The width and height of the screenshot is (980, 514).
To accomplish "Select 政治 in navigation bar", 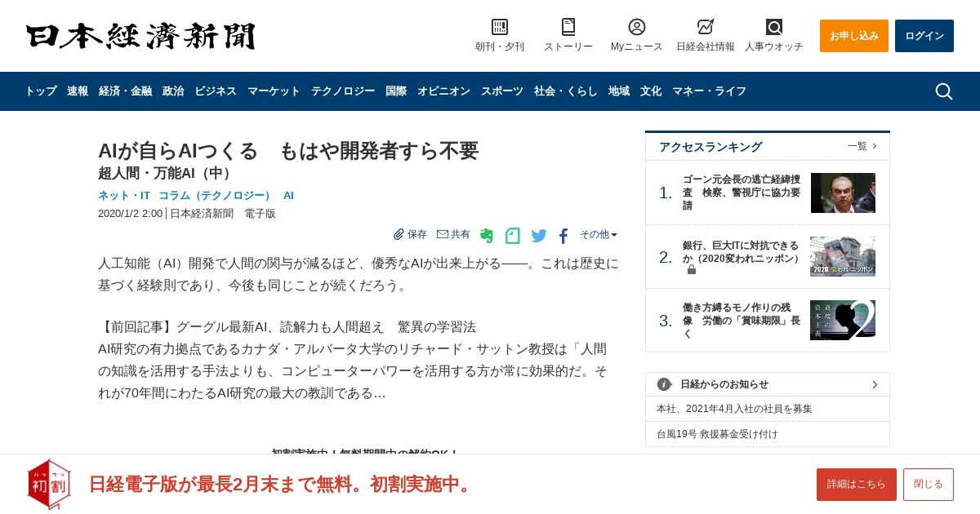I will pos(173,91).
